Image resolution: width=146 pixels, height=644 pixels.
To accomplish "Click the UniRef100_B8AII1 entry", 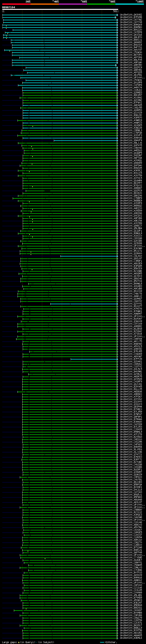I will [131, 40].
